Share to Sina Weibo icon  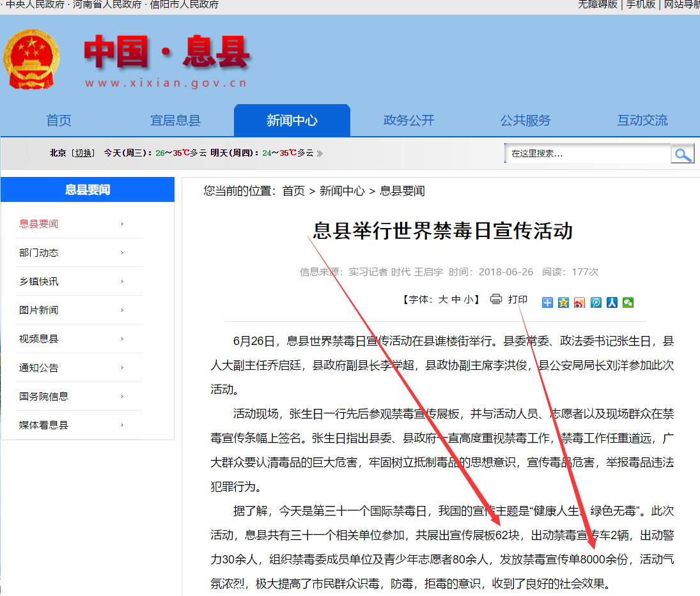click(x=579, y=303)
